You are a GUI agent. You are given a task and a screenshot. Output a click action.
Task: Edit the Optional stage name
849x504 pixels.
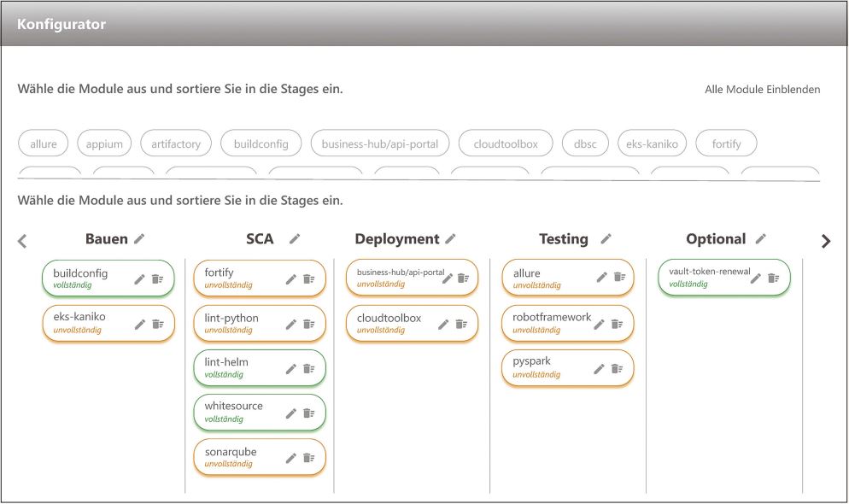(761, 239)
